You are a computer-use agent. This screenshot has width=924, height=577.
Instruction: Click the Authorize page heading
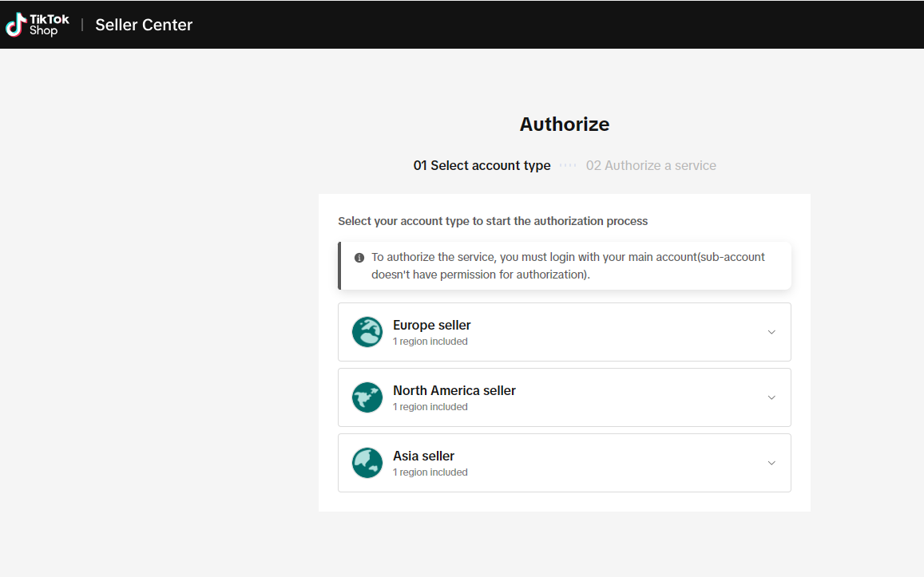pyautogui.click(x=565, y=124)
